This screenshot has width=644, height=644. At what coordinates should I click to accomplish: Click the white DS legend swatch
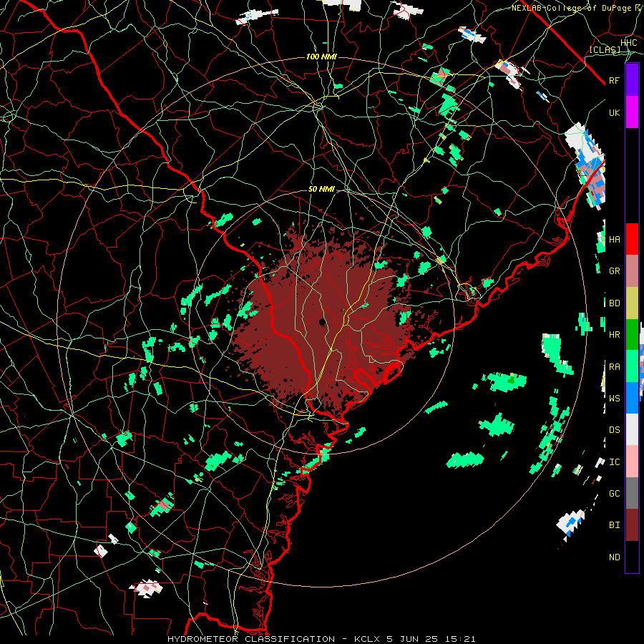pos(632,429)
